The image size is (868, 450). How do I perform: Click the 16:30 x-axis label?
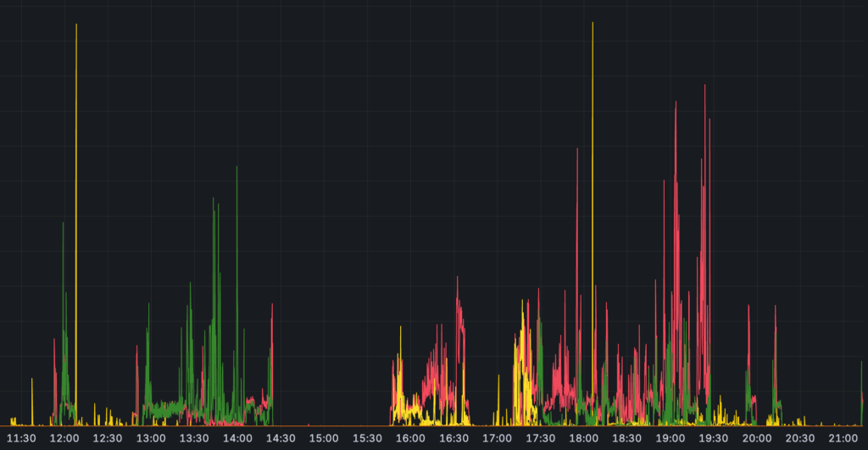(x=453, y=438)
